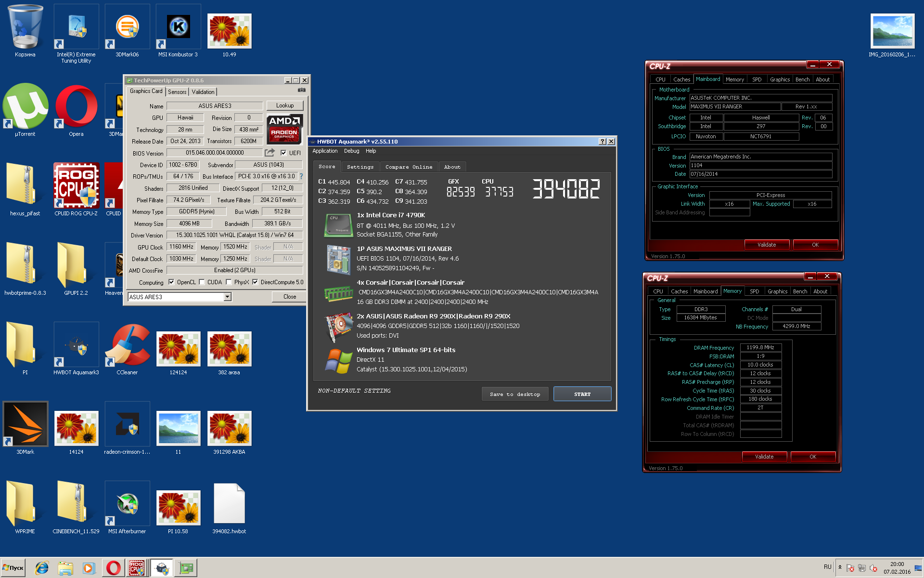Click the bus interface question mark
Screen dimensions: 924x578
[301, 176]
